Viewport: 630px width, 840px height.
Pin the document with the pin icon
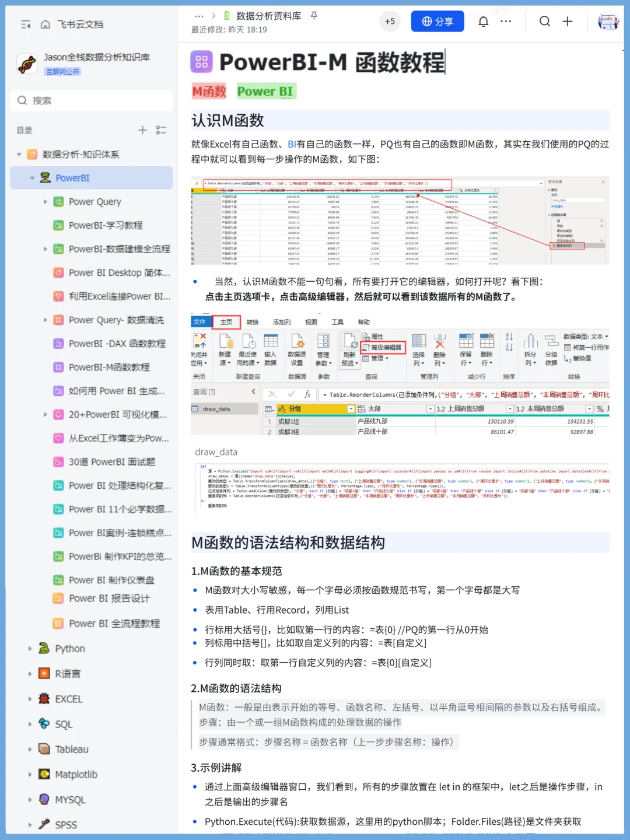coord(314,16)
